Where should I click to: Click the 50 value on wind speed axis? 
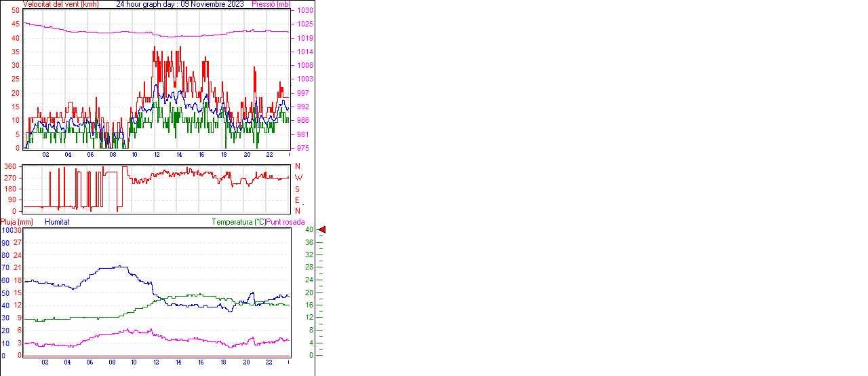pyautogui.click(x=16, y=11)
